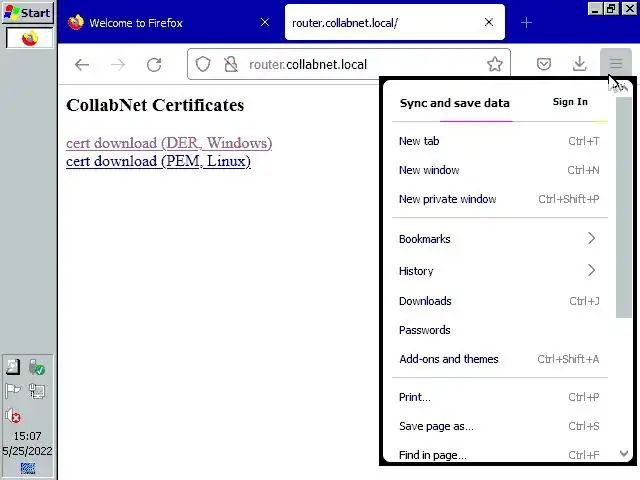Select Find in page... menu item
The width and height of the screenshot is (640, 480).
[x=500, y=454]
